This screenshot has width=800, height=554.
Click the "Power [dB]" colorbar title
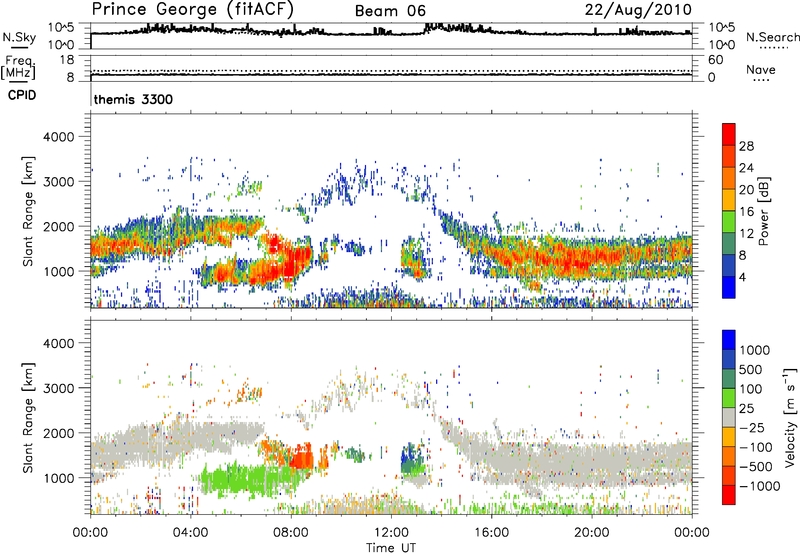(x=763, y=211)
